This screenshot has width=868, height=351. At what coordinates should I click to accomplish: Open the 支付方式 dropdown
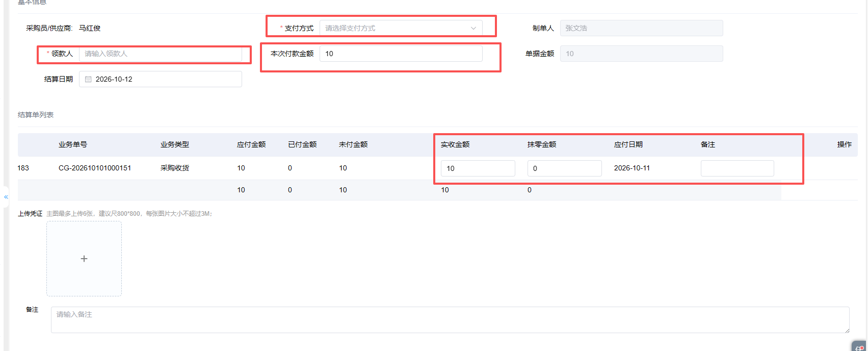pos(401,28)
